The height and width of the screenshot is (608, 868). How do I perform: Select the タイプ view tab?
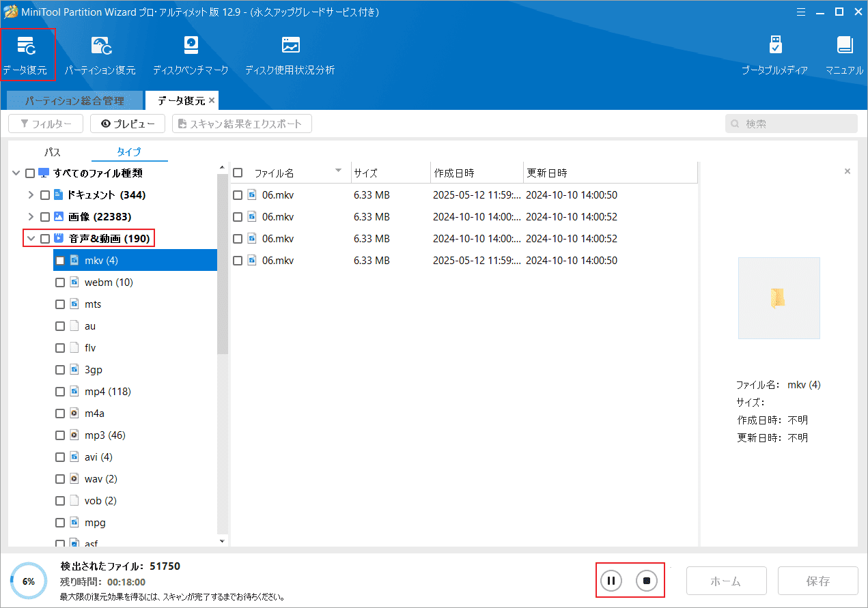[129, 152]
